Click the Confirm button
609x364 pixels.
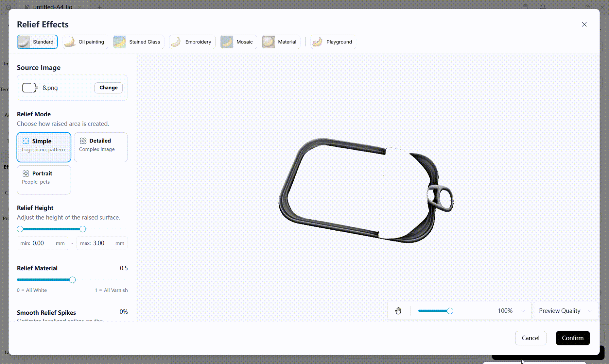point(573,338)
